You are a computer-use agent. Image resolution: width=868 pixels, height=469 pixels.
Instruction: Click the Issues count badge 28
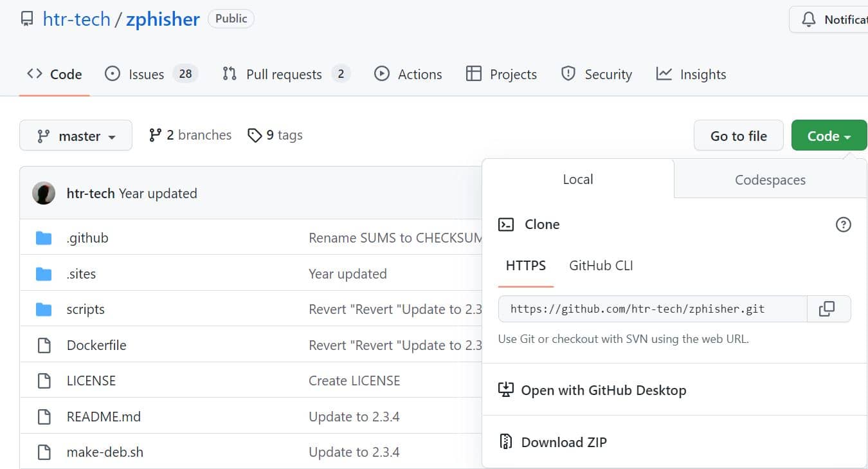coord(185,74)
